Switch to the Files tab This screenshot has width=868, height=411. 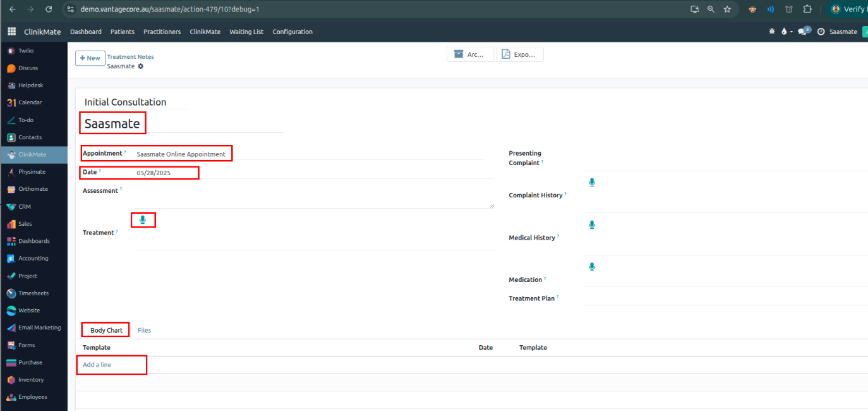coord(144,330)
